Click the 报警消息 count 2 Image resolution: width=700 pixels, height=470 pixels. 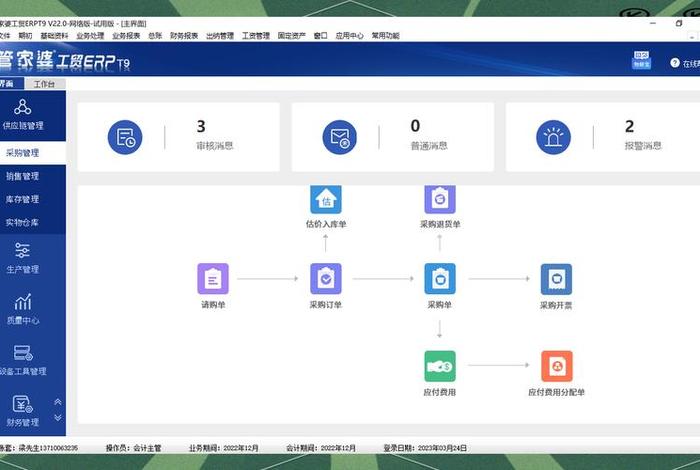629,126
